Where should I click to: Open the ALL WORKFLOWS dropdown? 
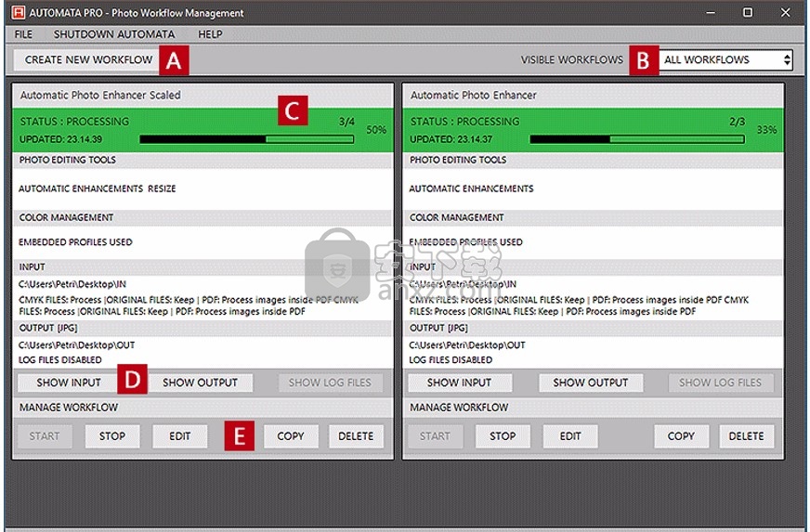tap(725, 60)
